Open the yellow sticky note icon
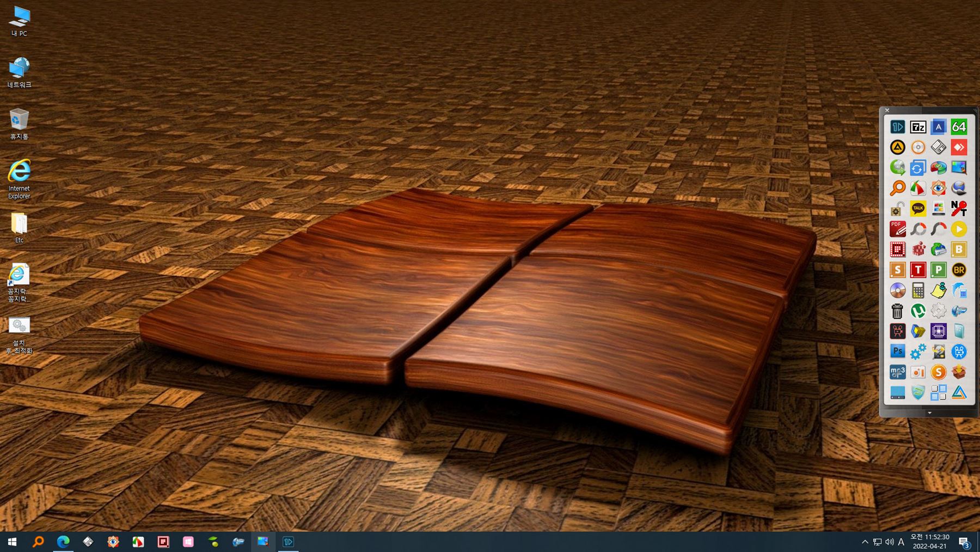 pos(938,290)
